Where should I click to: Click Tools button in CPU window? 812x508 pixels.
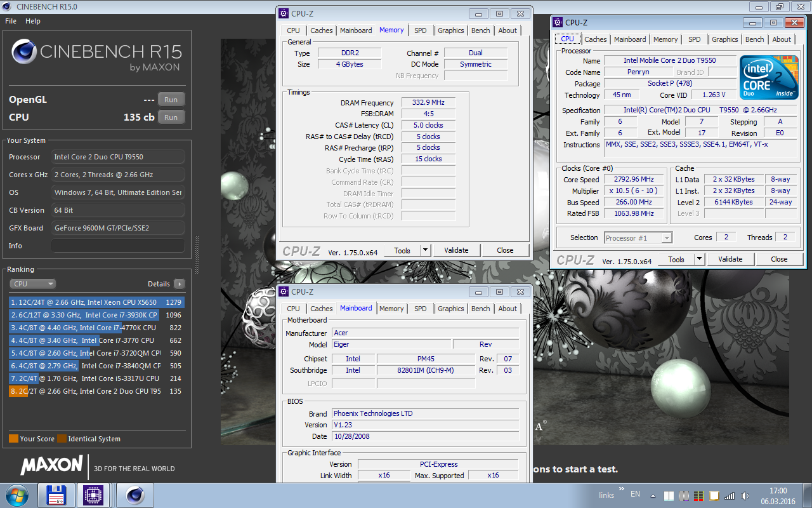676,259
